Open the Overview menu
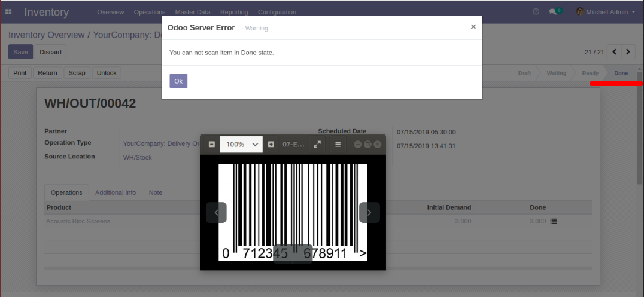 111,12
